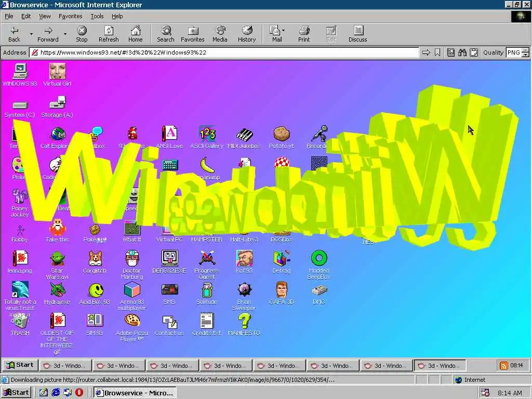Launch the Brian Sweeper icon
Viewport: 532px width, 399px height.
coord(244,296)
